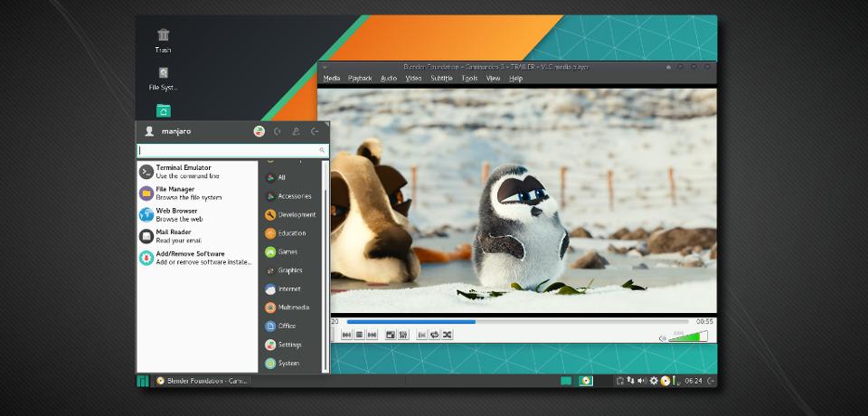
Task: Select the System category
Action: point(290,364)
